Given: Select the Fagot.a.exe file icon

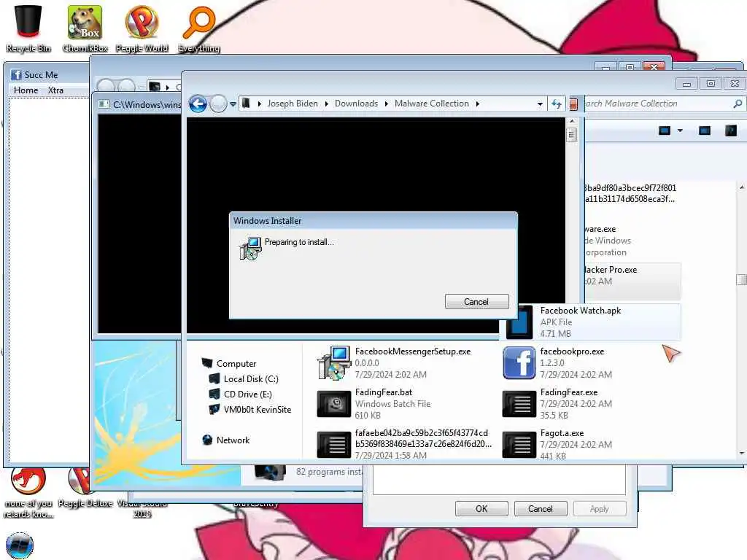Looking at the screenshot, I should 519,444.
